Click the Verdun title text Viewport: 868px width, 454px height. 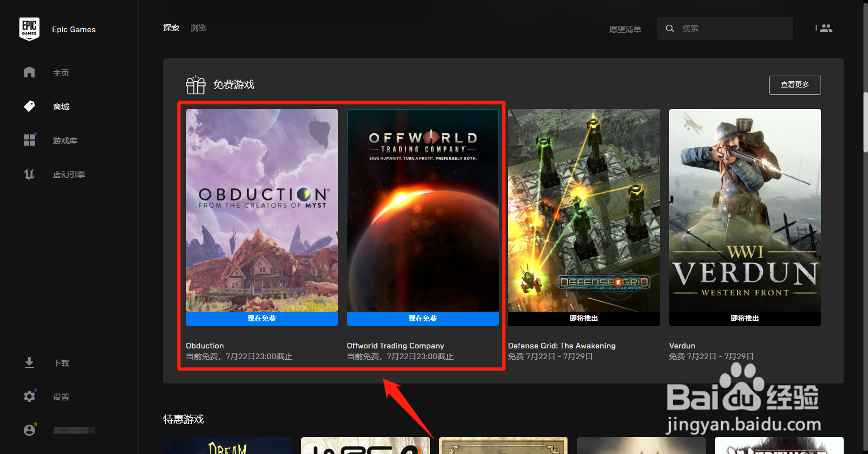point(682,346)
